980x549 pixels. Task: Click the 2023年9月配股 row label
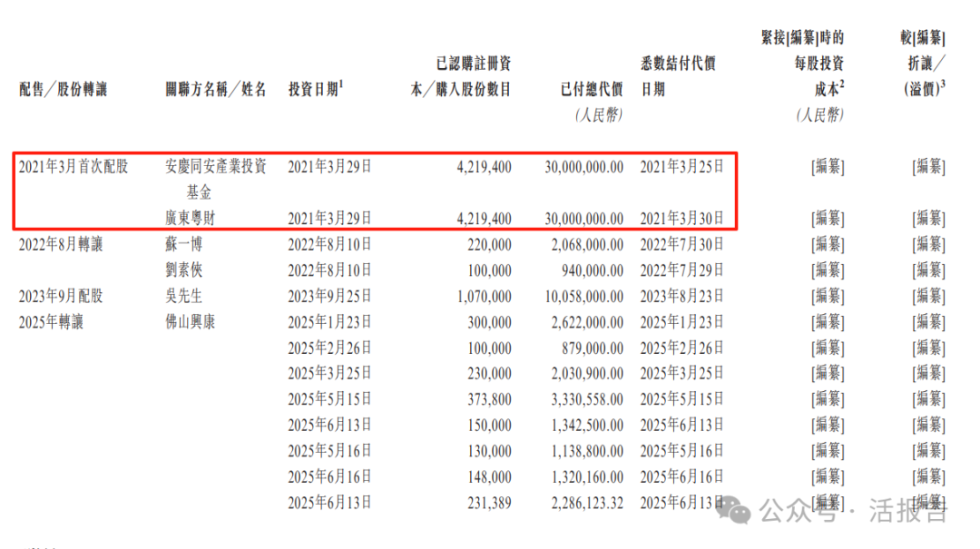(x=61, y=297)
